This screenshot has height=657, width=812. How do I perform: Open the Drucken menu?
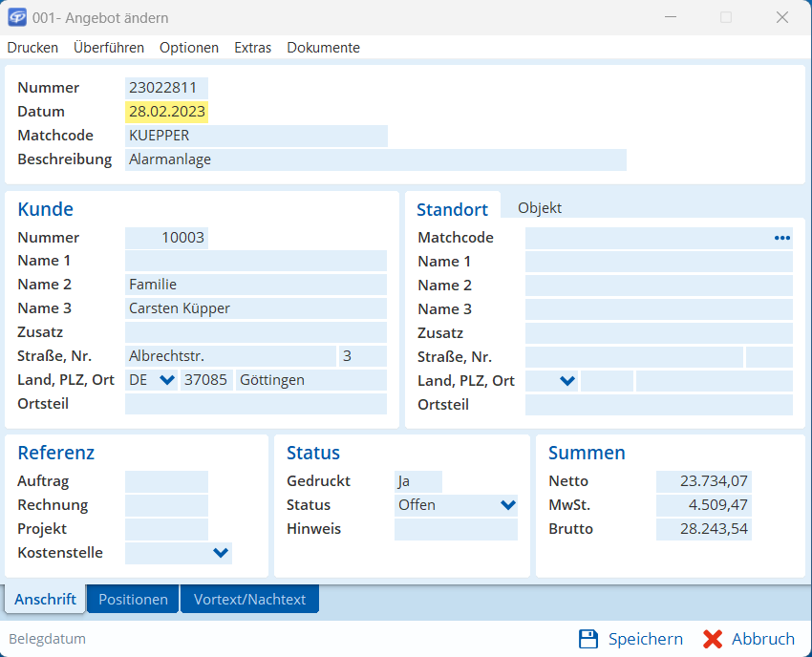pyautogui.click(x=32, y=48)
